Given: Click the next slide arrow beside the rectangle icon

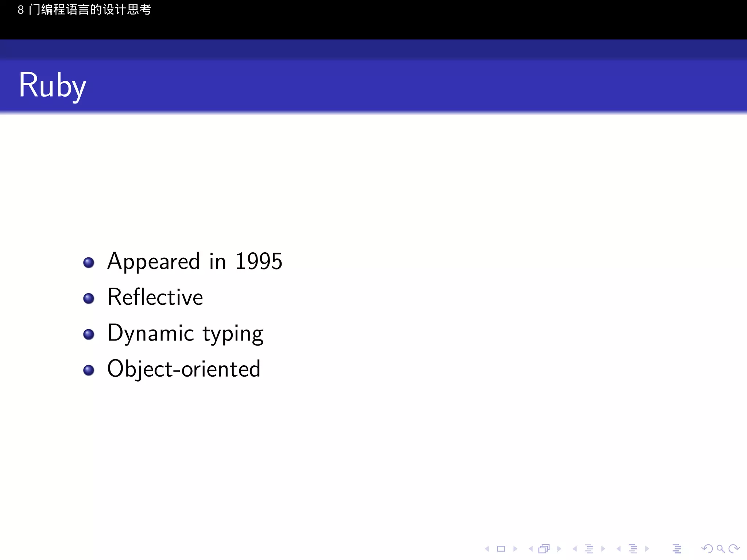Looking at the screenshot, I should [515, 549].
